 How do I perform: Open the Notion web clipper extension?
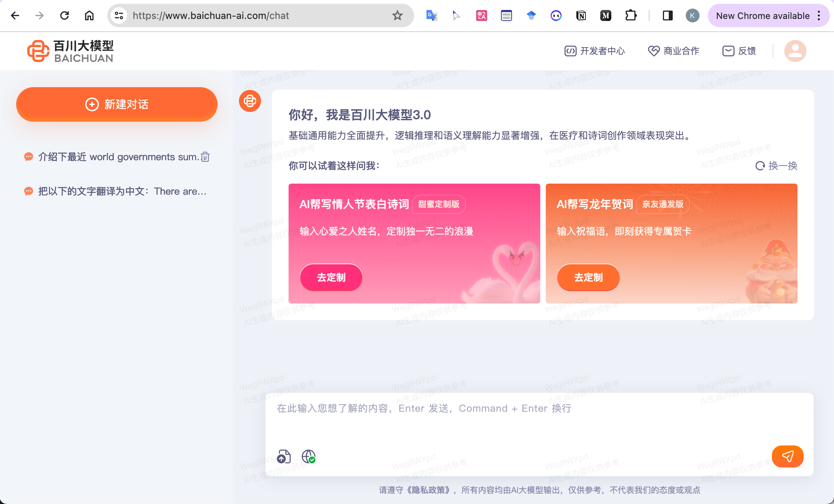(581, 16)
